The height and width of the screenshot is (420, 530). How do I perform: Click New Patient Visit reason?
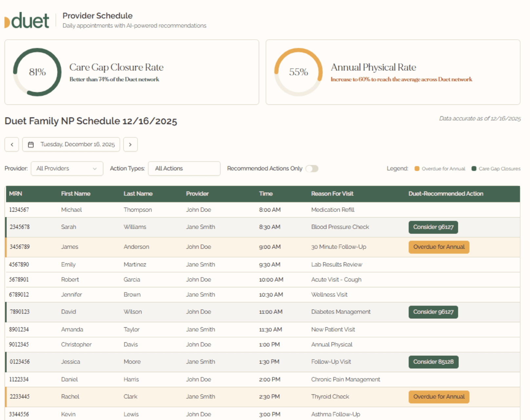333,330
